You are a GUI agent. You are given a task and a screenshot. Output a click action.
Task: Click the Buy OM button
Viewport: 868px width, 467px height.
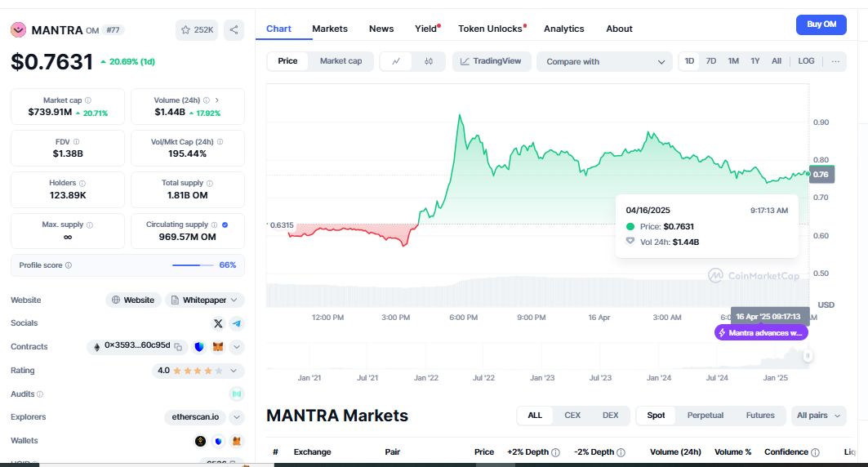point(821,24)
